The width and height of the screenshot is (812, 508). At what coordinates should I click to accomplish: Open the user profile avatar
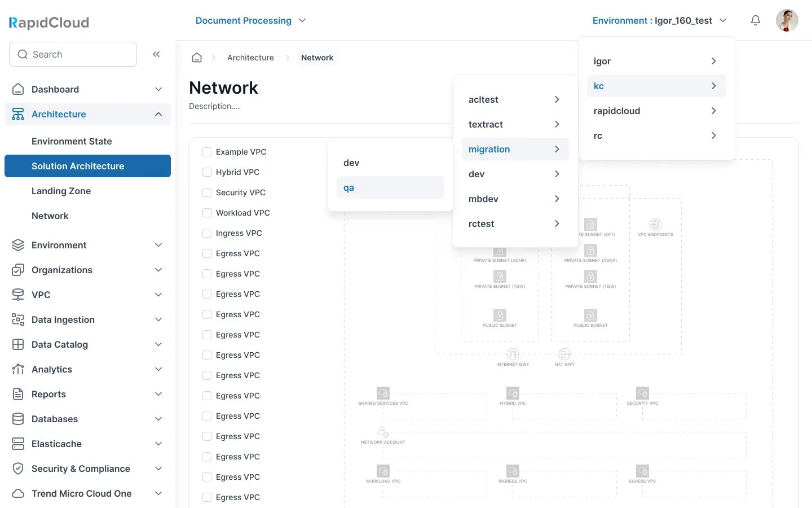click(787, 20)
